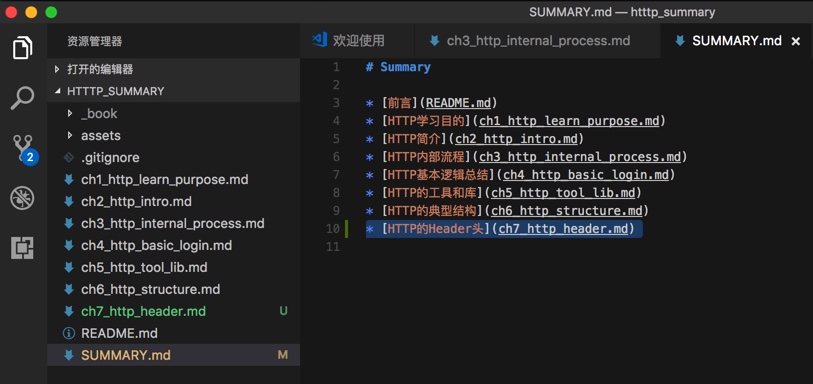Open README.md from file tree
Image resolution: width=813 pixels, height=384 pixels.
click(x=174, y=333)
